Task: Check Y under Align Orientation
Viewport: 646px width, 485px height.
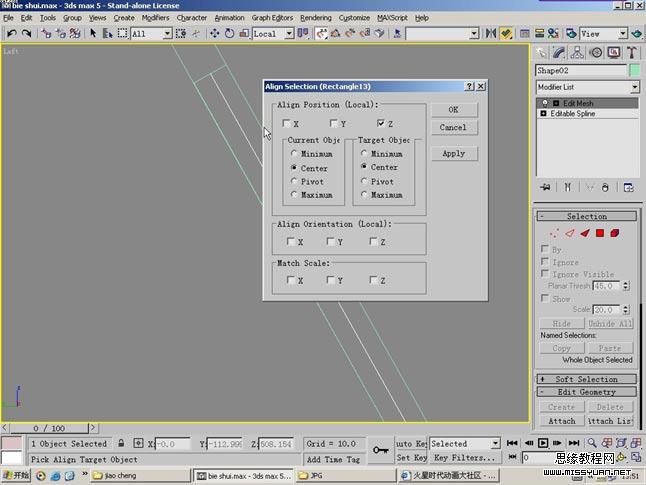Action: (x=330, y=241)
